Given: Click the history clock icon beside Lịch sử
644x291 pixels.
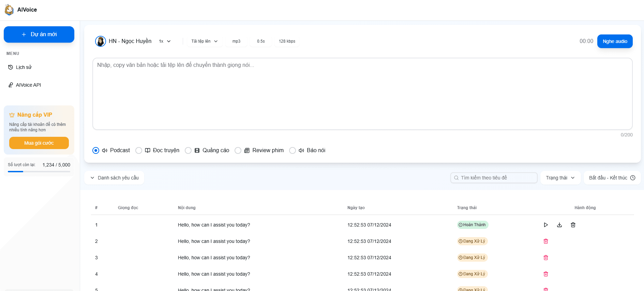Looking at the screenshot, I should coord(11,67).
